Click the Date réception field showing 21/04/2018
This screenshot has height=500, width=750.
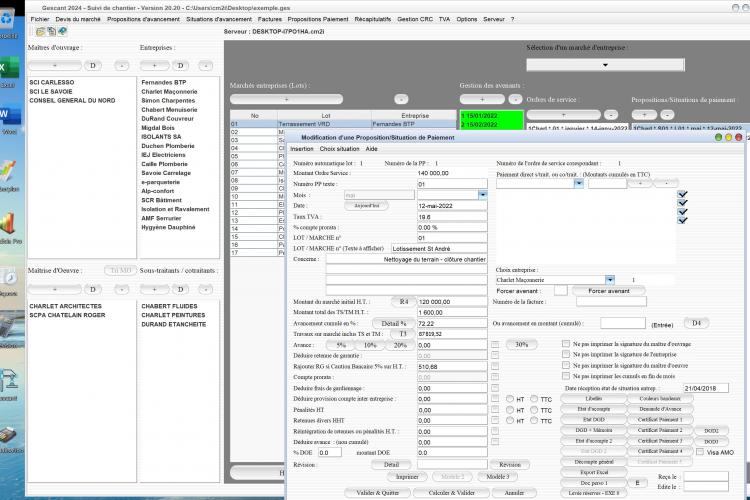point(706,388)
